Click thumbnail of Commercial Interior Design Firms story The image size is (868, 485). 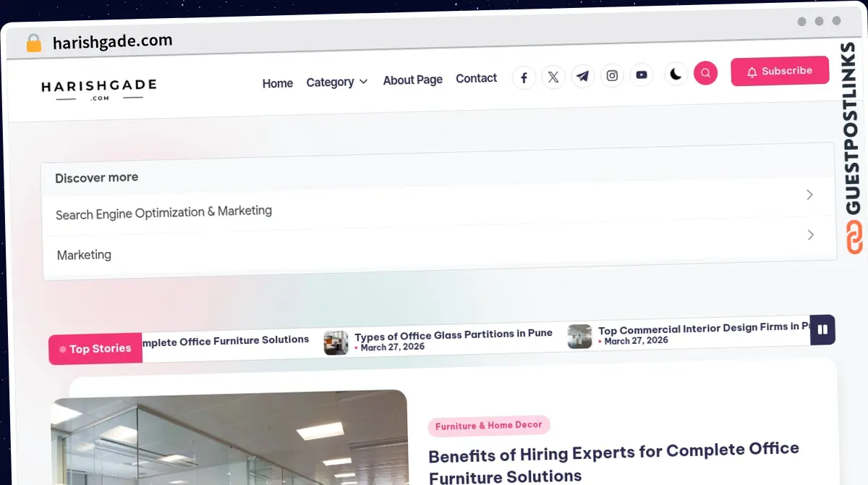tap(579, 337)
